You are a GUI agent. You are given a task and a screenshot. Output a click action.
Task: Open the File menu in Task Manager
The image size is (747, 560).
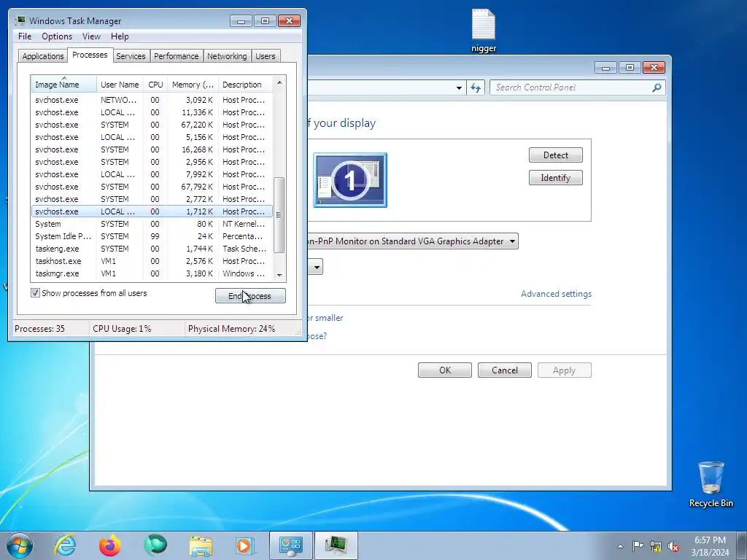(25, 36)
